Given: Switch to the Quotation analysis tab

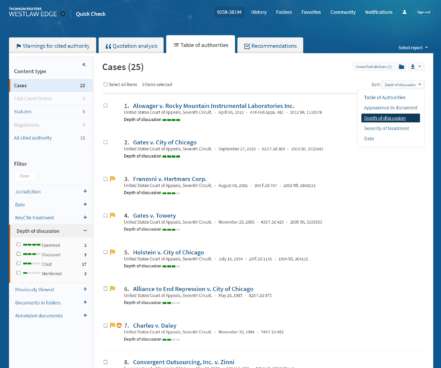Looking at the screenshot, I should point(131,46).
